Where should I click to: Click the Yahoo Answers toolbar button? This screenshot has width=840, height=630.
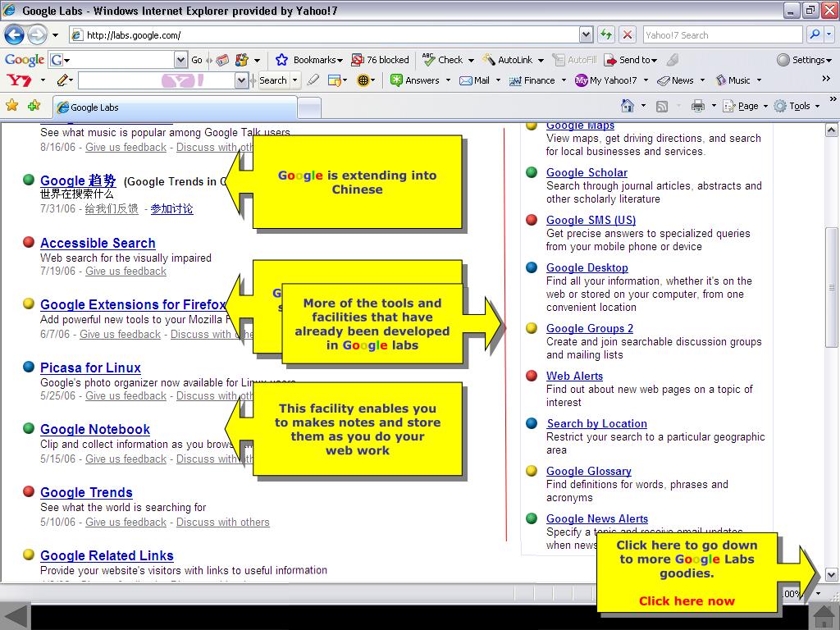tap(415, 80)
